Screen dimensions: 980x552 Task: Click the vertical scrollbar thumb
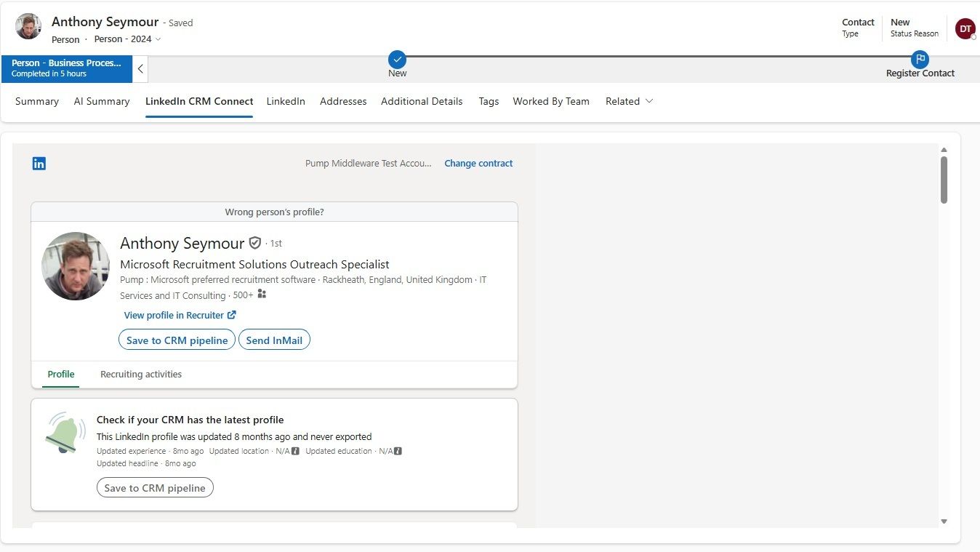[944, 180]
